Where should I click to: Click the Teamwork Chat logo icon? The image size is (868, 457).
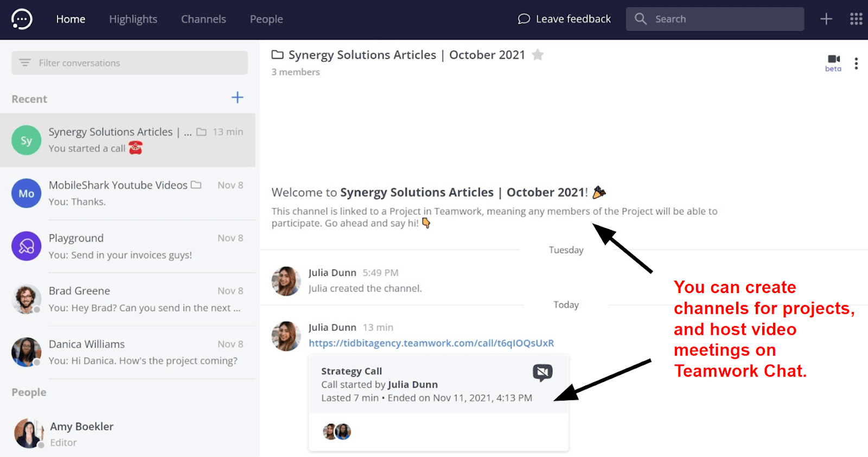click(x=22, y=19)
